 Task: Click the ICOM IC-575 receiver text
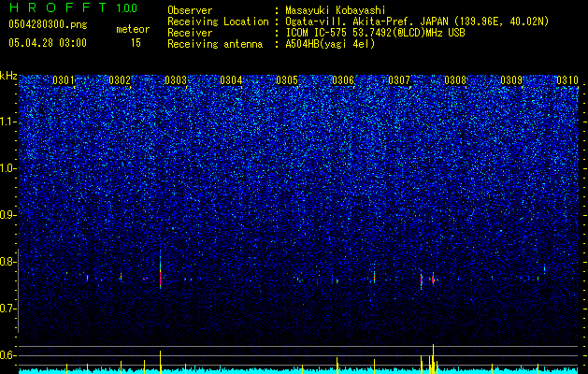coord(375,33)
